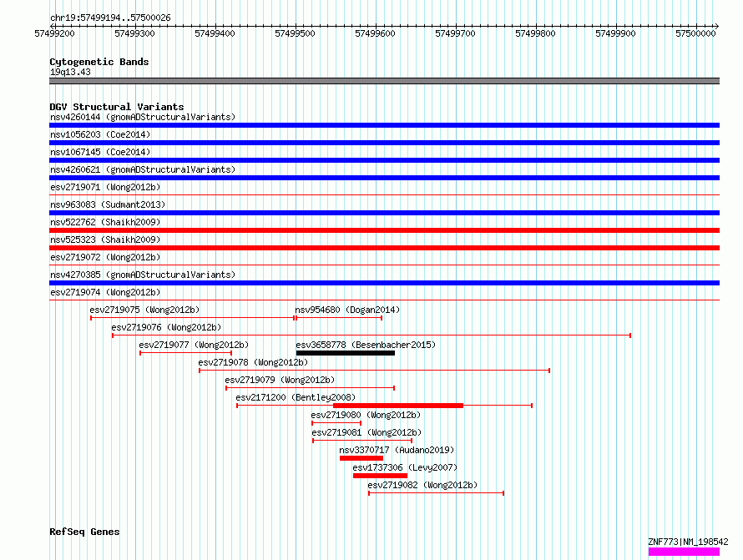Click the nsv1067145 (Coe2014) label
This screenshot has width=743, height=560.
(x=100, y=152)
